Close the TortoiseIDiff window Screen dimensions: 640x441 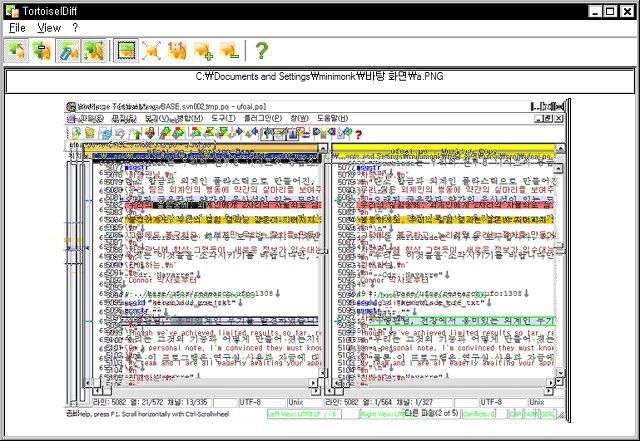627,11
